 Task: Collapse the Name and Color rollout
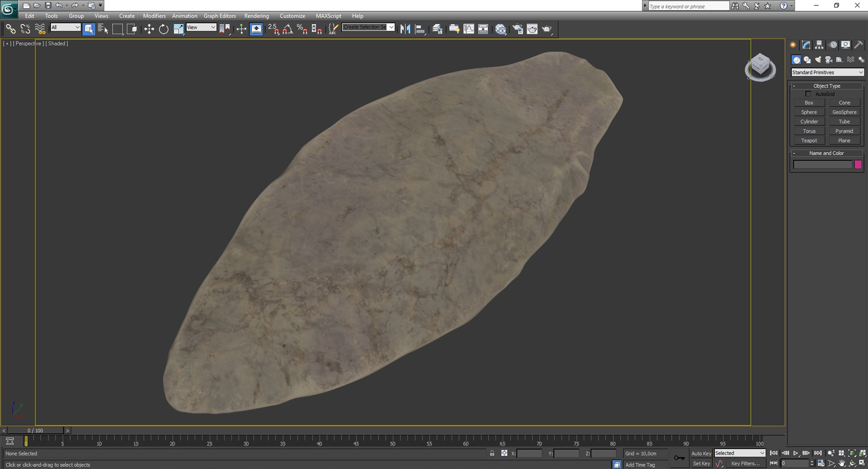pyautogui.click(x=827, y=153)
